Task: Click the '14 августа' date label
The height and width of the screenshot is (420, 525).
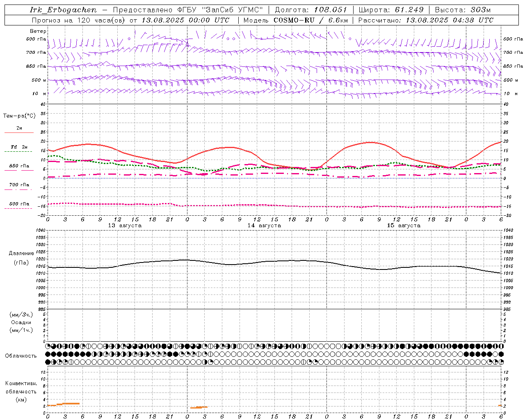Action: click(264, 226)
